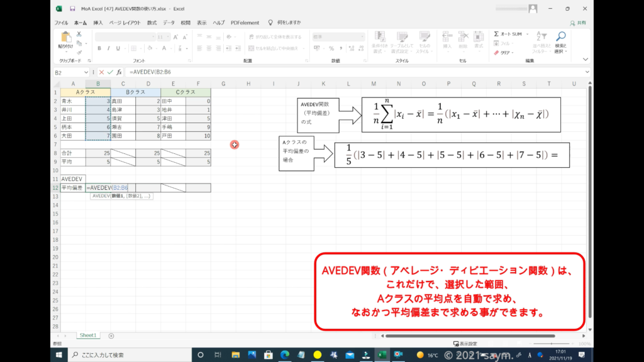This screenshot has height=362, width=644.
Task: Click the AutoSum (オート SUM) sigma icon
Action: point(497,34)
